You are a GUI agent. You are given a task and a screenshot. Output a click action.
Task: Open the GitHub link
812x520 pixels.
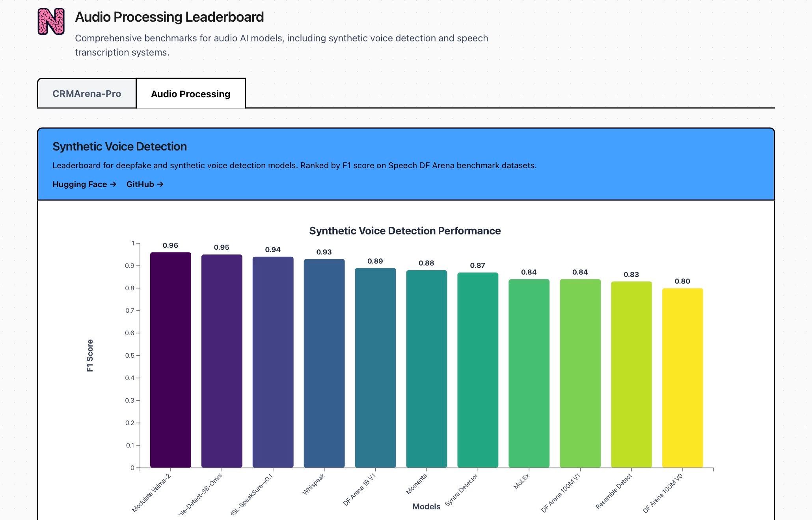(145, 184)
